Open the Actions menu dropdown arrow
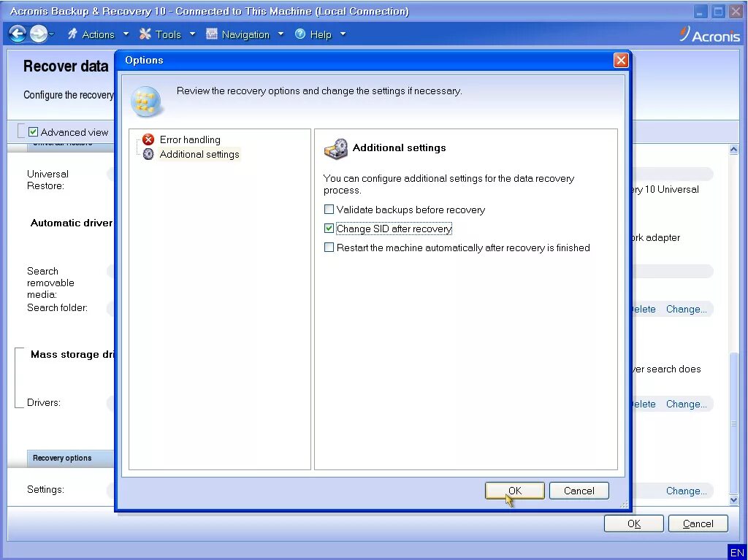The image size is (748, 560). tap(126, 34)
